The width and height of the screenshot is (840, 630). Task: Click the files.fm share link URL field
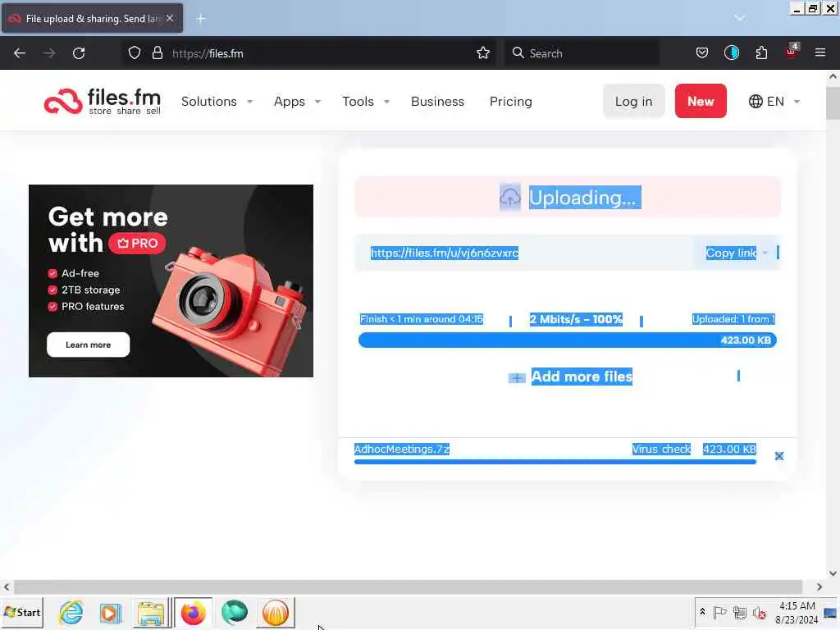pyautogui.click(x=524, y=253)
